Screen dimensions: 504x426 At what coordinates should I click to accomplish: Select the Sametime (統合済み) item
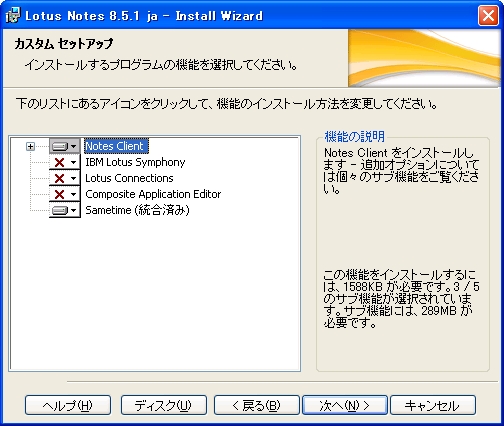click(137, 210)
